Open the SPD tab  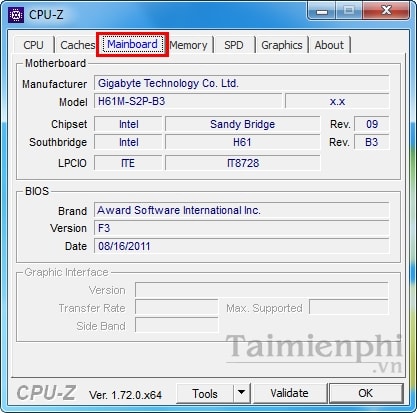(233, 45)
